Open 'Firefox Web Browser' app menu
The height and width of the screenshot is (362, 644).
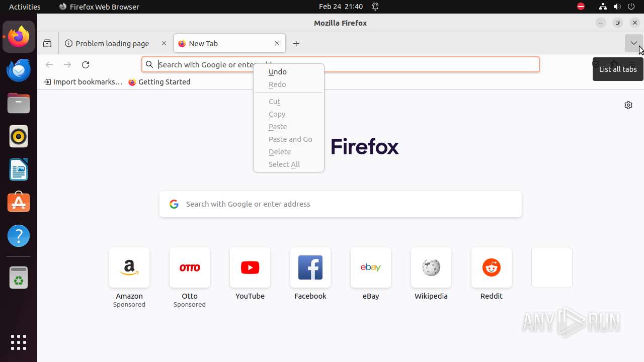[x=99, y=7]
